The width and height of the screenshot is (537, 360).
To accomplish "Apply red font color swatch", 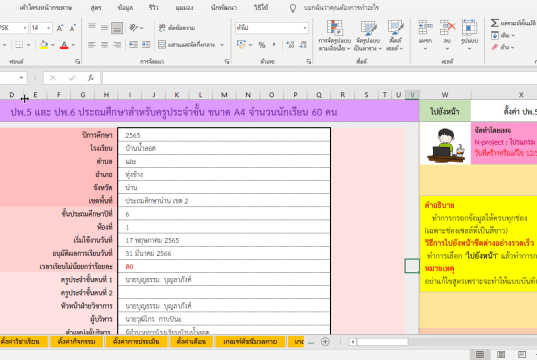I will tap(64, 45).
